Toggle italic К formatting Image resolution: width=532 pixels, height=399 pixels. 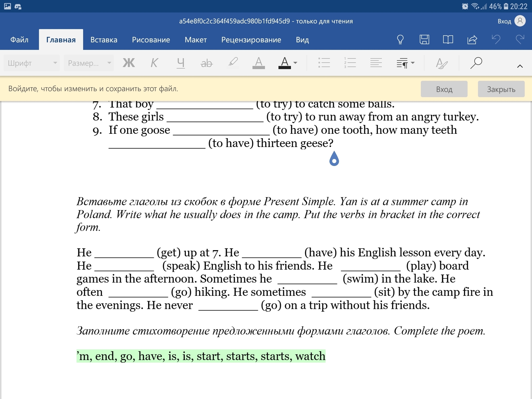point(154,63)
